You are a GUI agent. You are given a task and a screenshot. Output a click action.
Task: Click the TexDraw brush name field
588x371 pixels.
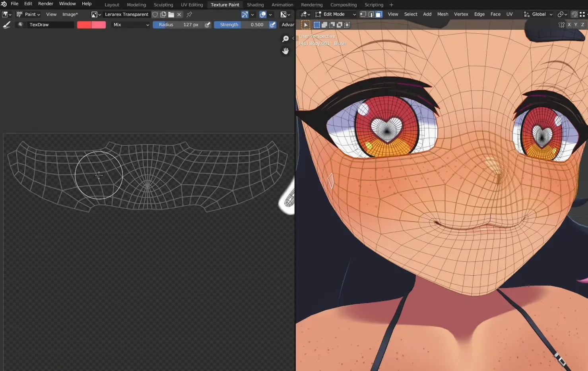click(50, 25)
